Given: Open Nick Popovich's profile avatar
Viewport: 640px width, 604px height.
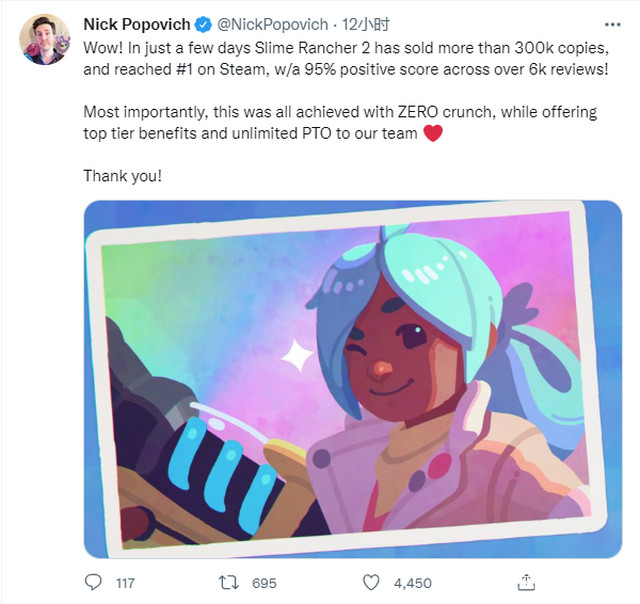Looking at the screenshot, I should click(45, 39).
